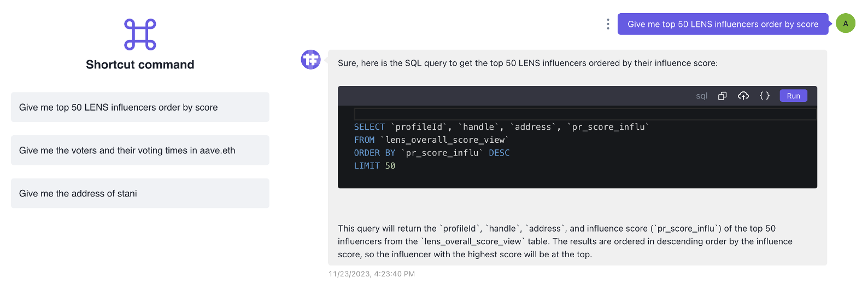
Task: Click the FROM lens_overall_score_view line
Action: (431, 140)
